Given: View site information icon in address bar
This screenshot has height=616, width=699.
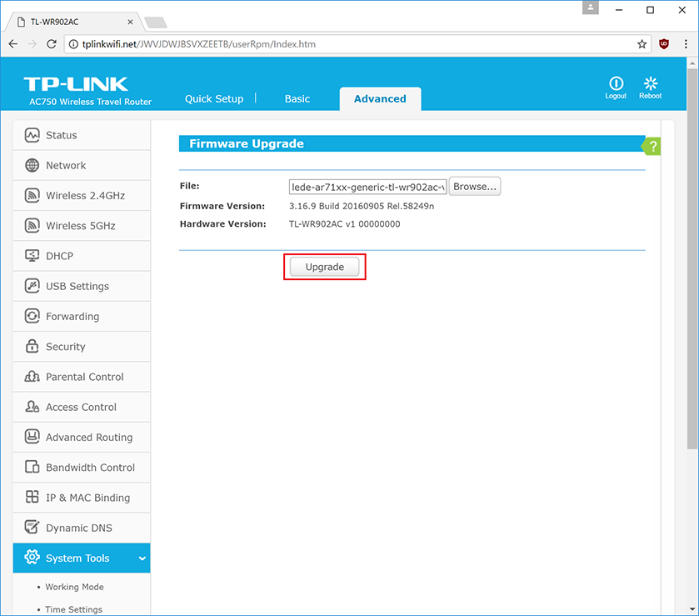Looking at the screenshot, I should [73, 44].
